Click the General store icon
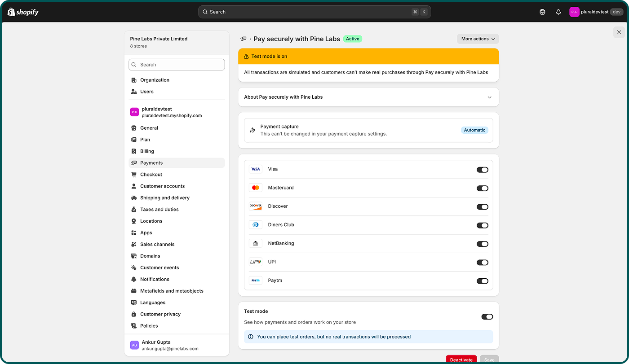This screenshot has height=364, width=629. [x=133, y=128]
